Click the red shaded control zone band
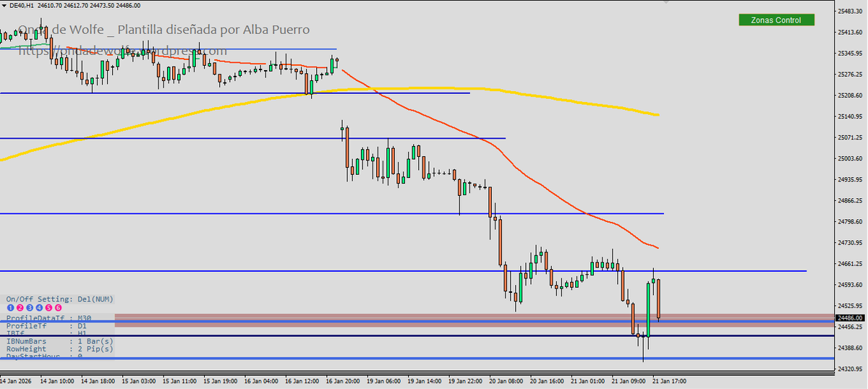 coord(474,320)
